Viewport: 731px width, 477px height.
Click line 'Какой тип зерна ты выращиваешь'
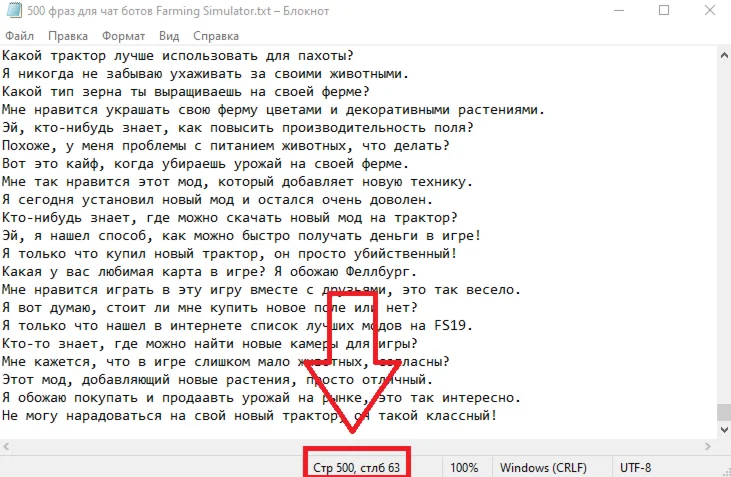pyautogui.click(x=122, y=92)
